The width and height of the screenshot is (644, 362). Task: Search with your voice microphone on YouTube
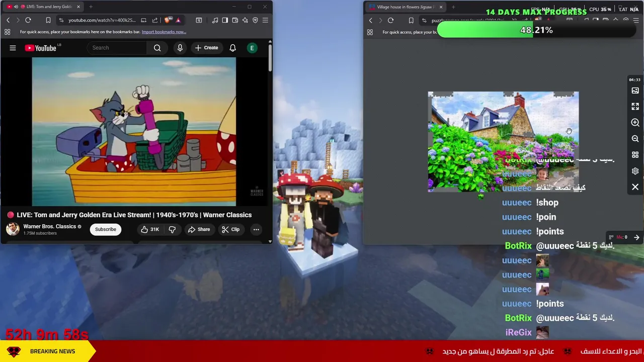(180, 48)
